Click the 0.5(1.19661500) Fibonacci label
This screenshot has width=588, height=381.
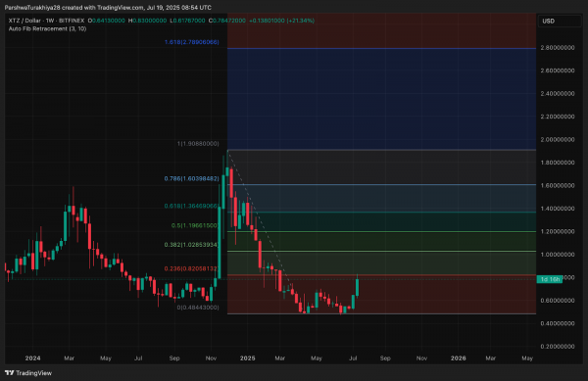point(195,225)
